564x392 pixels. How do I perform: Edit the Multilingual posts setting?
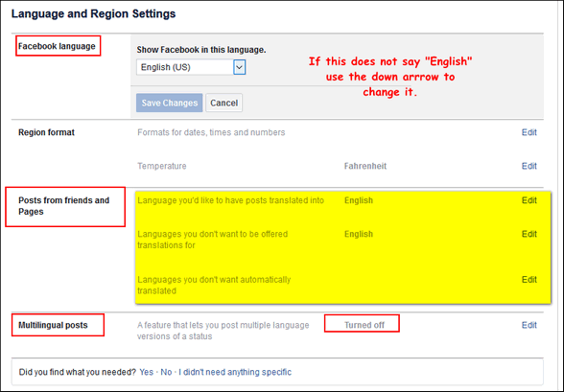[x=529, y=325]
